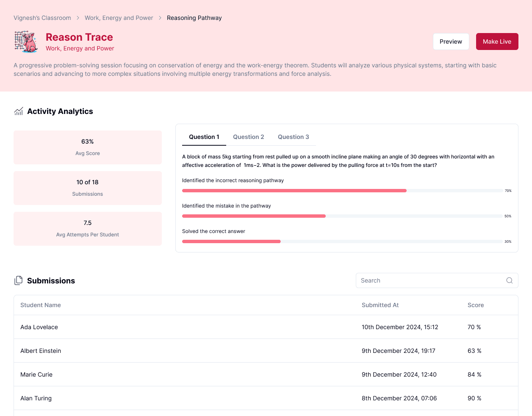532x416 pixels.
Task: Click the incorrect reasoning pathway progress bar
Action: click(x=342, y=191)
